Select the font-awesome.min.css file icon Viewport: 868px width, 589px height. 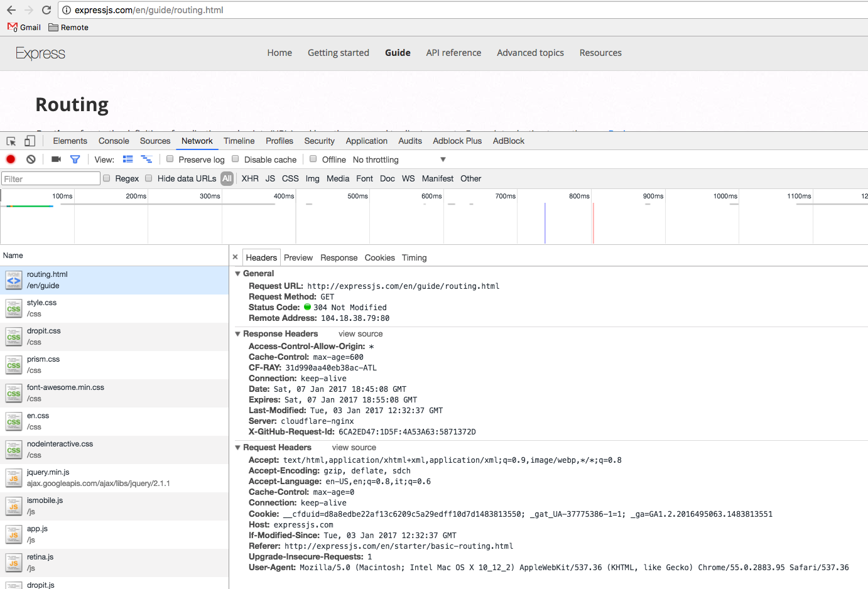[x=14, y=393]
